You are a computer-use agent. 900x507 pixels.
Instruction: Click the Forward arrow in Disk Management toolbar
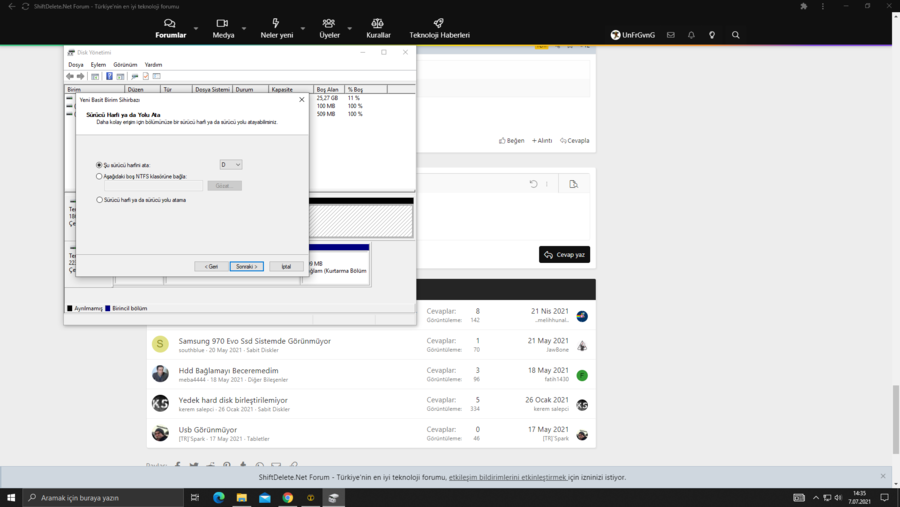coord(80,76)
